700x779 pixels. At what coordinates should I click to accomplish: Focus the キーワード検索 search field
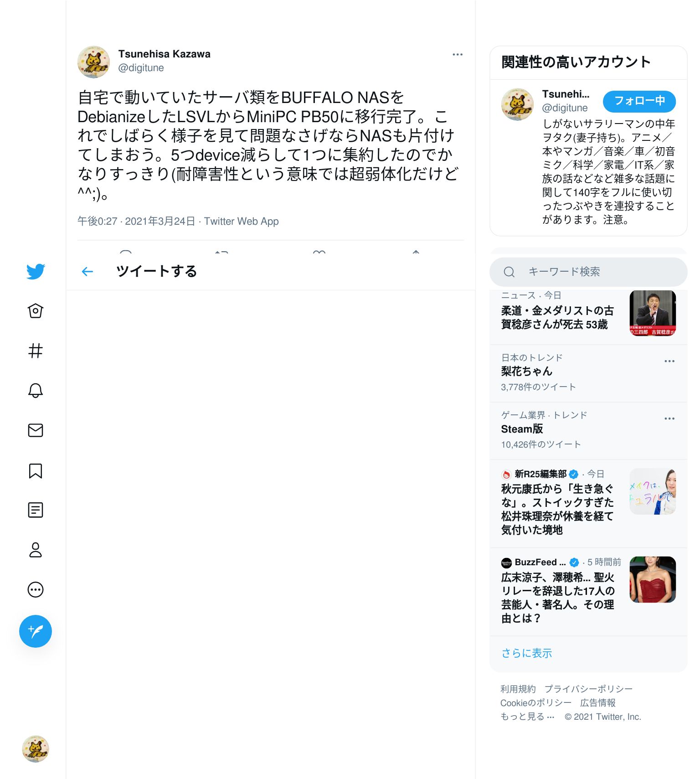coord(588,272)
